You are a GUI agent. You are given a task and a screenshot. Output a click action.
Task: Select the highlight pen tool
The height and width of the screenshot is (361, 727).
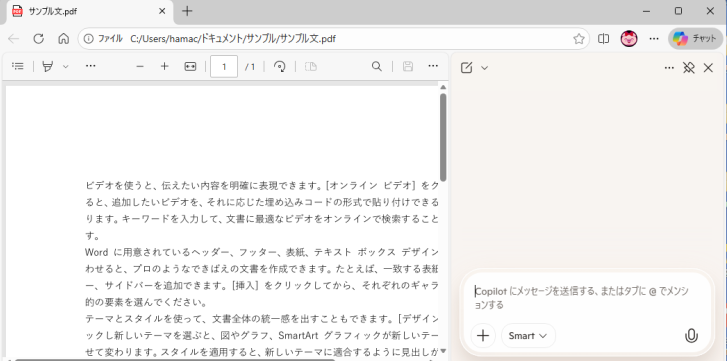coord(47,66)
